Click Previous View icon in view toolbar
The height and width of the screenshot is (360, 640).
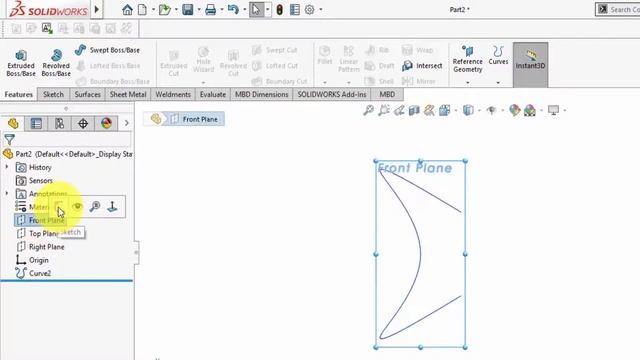(x=399, y=110)
